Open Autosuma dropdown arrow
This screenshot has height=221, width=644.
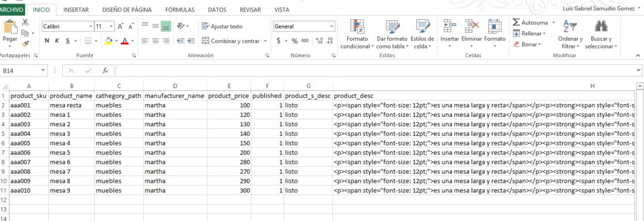[x=553, y=23]
